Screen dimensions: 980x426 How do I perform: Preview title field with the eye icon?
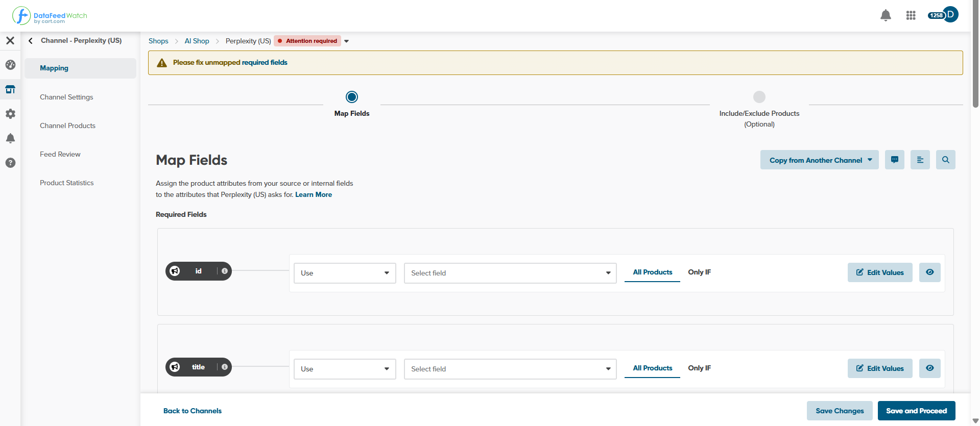click(930, 368)
